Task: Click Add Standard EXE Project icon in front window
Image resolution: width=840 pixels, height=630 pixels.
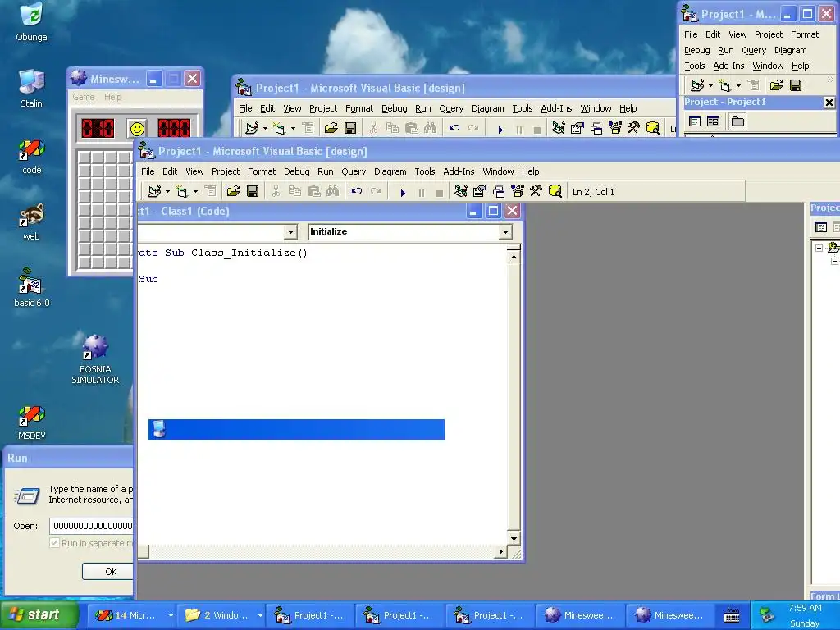Action: point(154,191)
